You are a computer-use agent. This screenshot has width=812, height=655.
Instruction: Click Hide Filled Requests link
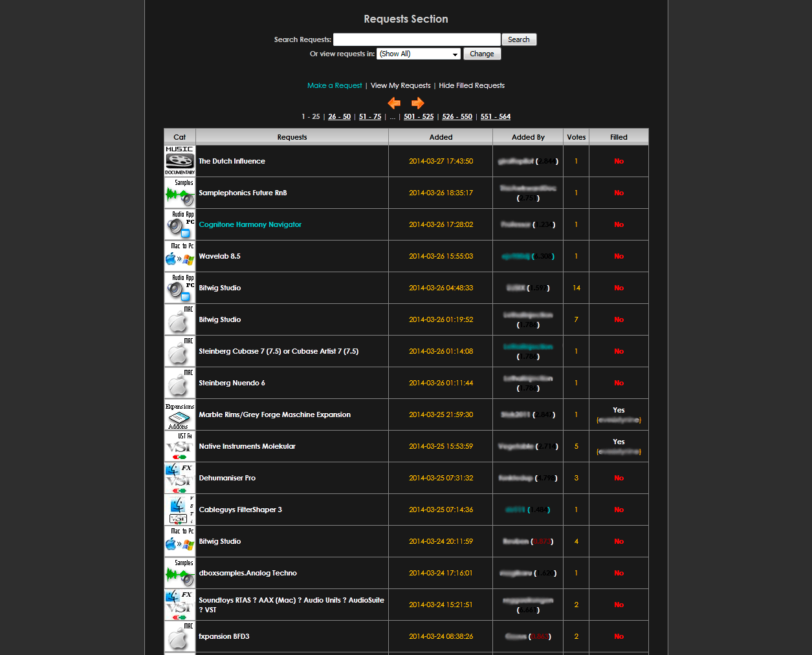point(472,85)
